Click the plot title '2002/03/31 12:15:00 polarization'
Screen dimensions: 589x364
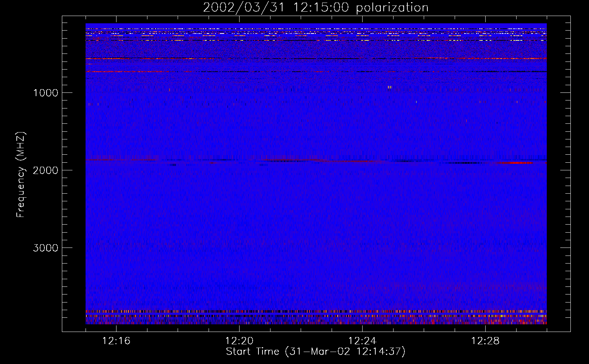(316, 8)
